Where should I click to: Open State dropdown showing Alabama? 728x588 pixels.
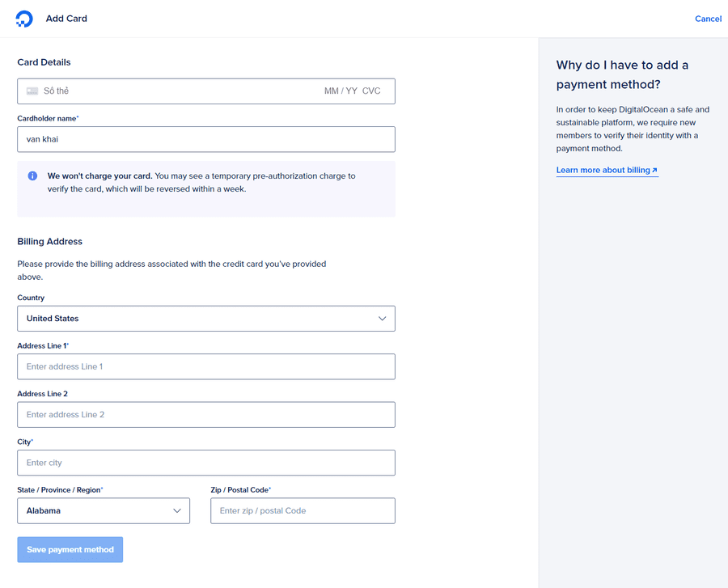[x=104, y=510]
